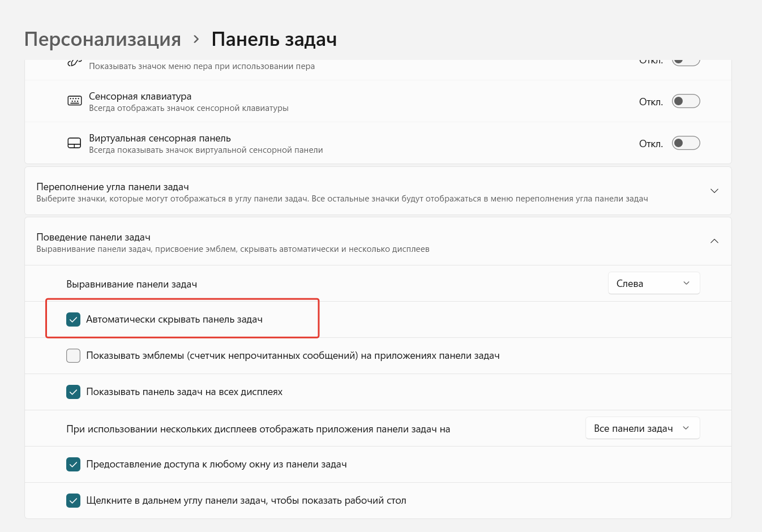The image size is (762, 532).
Task: Click Переполнение угла панели задач heading
Action: click(x=113, y=187)
